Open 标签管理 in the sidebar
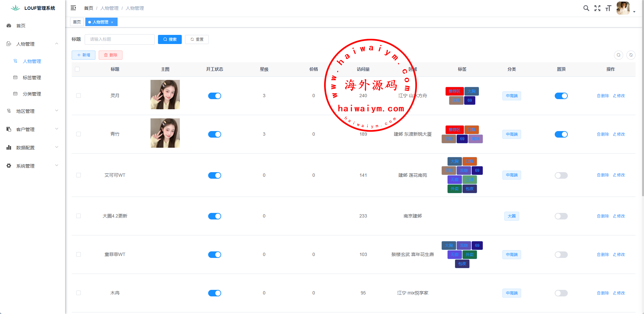644x314 pixels. coord(32,78)
